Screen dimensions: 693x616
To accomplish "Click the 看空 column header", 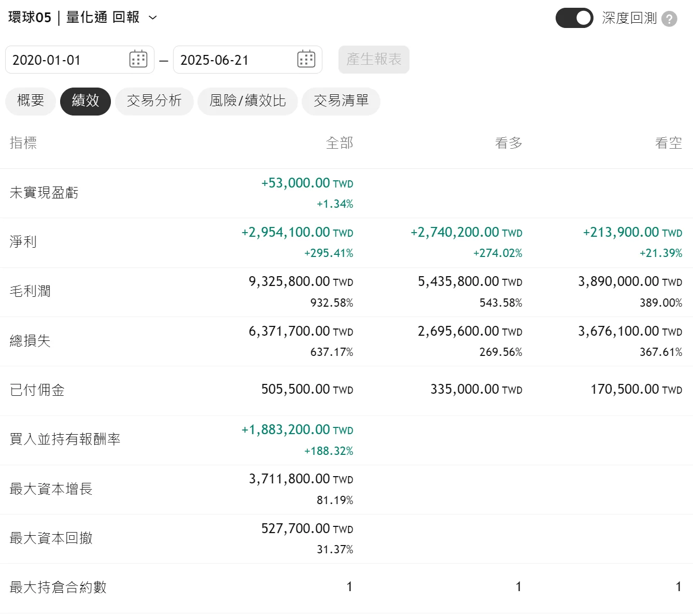I will pos(668,143).
